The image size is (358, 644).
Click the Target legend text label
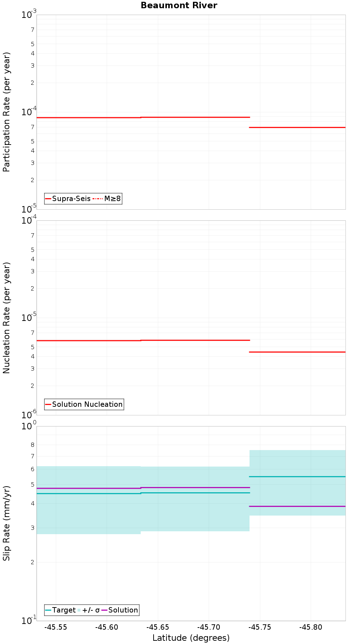click(x=64, y=610)
